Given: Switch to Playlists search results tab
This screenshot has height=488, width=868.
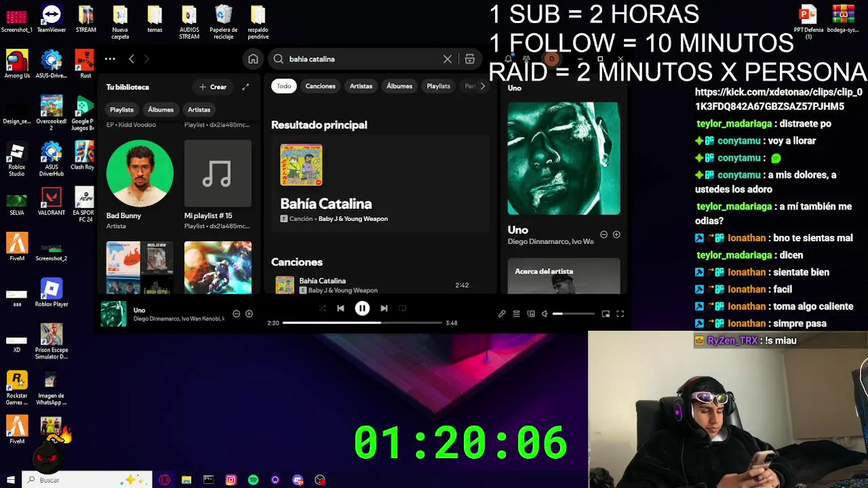Looking at the screenshot, I should 438,86.
